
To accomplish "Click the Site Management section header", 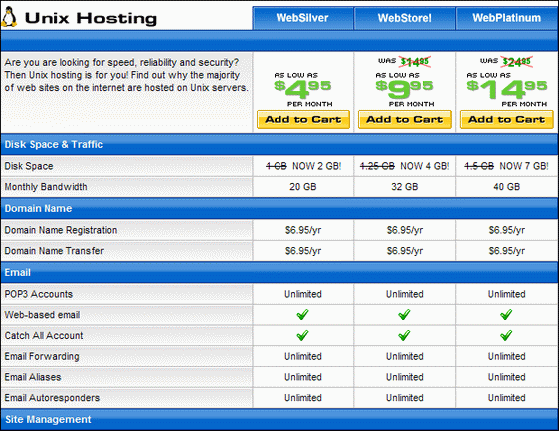I will 280,420.
